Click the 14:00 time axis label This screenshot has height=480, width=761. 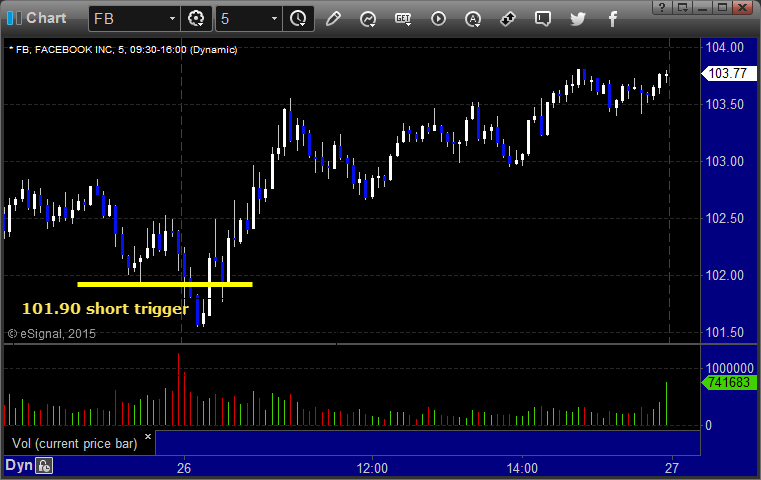point(522,468)
